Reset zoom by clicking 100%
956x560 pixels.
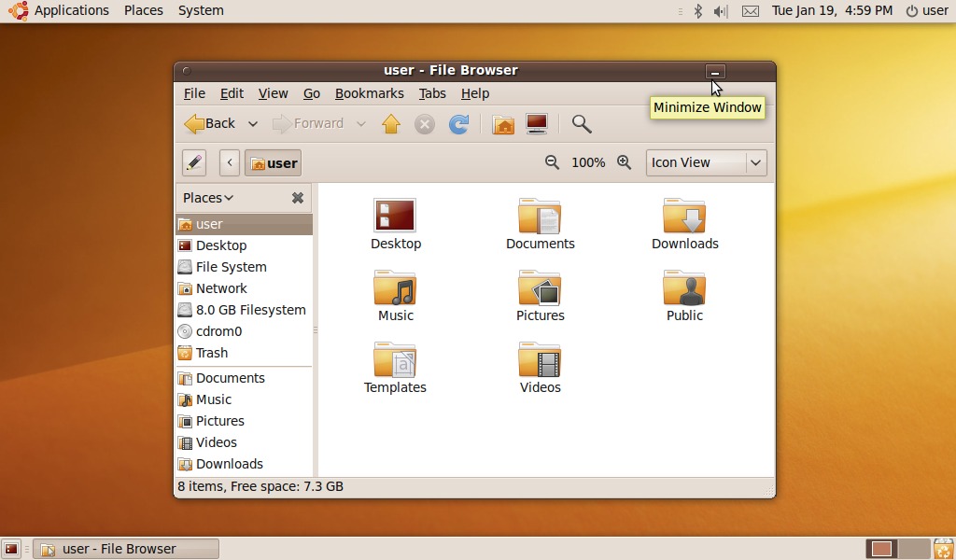[588, 162]
